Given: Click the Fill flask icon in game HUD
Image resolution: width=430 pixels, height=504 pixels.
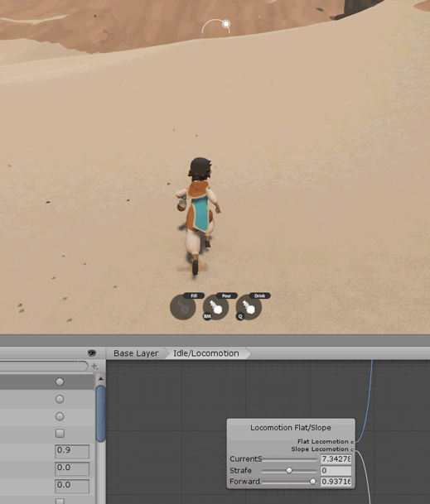Looking at the screenshot, I should point(183,307).
